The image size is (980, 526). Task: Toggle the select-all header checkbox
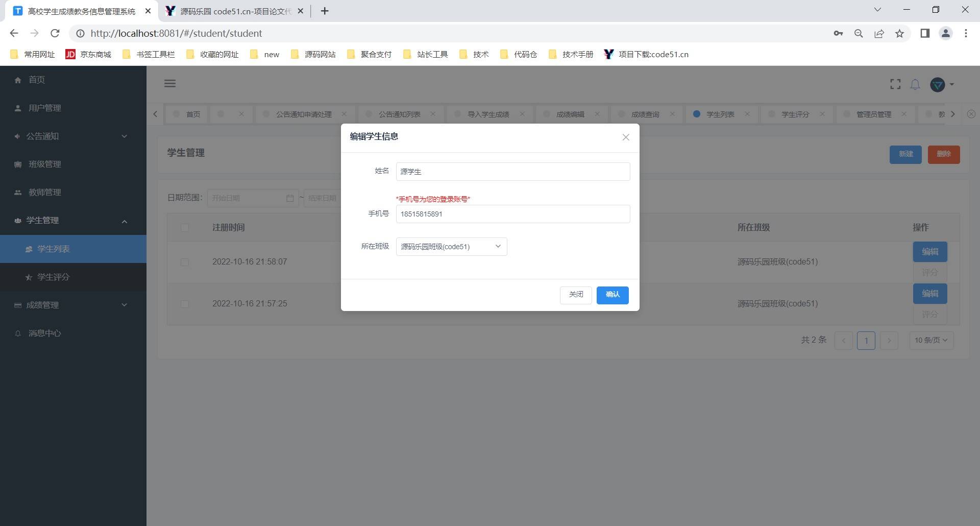click(x=185, y=228)
